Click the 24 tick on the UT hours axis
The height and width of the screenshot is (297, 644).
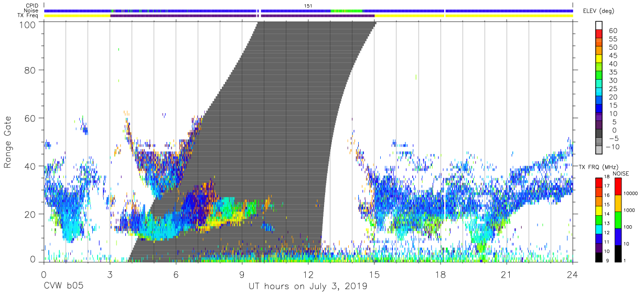pos(573,274)
